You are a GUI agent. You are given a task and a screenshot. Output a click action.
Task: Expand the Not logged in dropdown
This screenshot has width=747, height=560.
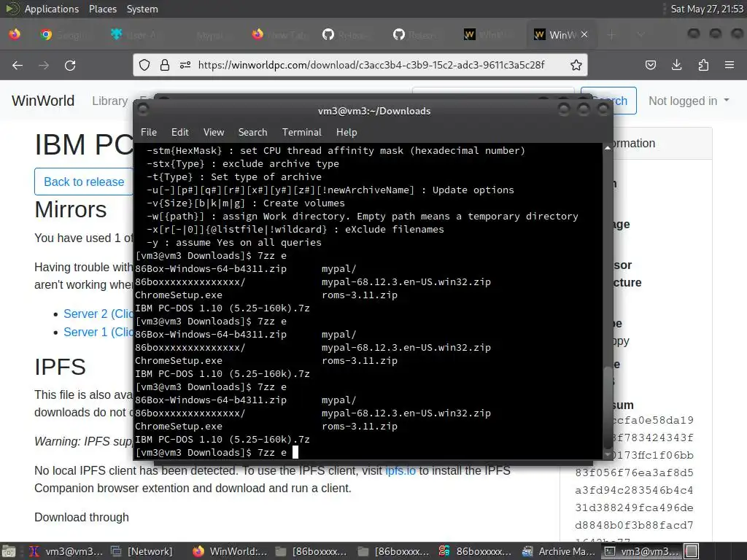click(689, 101)
